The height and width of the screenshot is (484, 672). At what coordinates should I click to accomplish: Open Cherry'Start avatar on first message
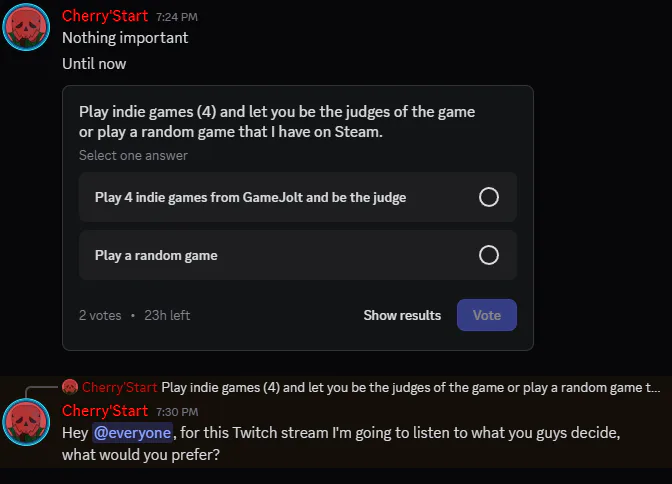pyautogui.click(x=26, y=27)
